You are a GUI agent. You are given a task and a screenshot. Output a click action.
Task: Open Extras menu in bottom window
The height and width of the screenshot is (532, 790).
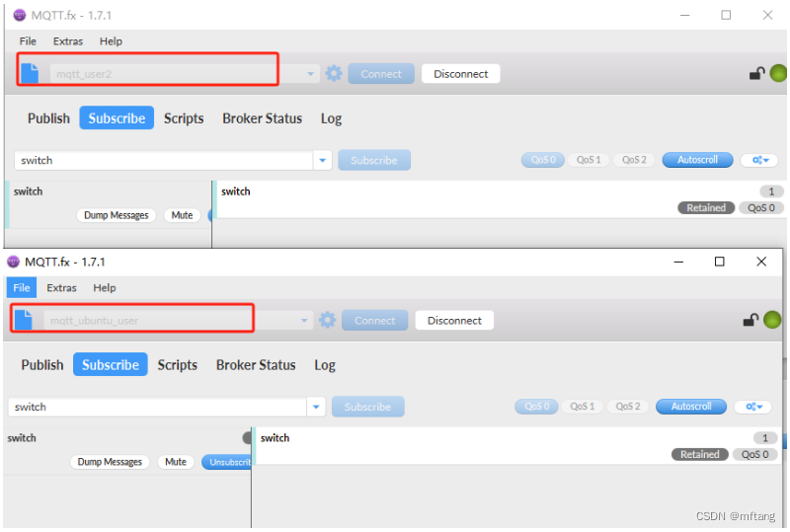[x=61, y=287]
